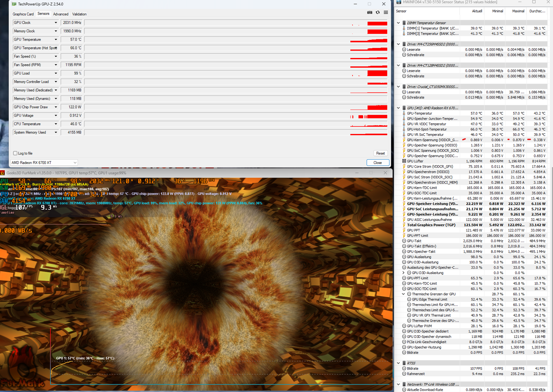
Task: Click the System Memory Used value 4155 MB
Action: tap(71, 132)
